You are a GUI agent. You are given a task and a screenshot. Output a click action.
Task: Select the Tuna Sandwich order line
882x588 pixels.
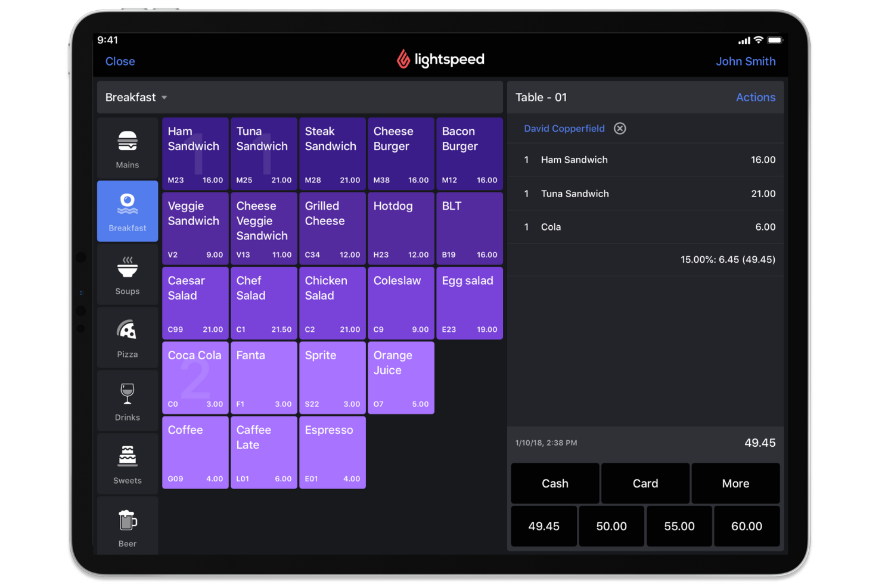pos(645,194)
